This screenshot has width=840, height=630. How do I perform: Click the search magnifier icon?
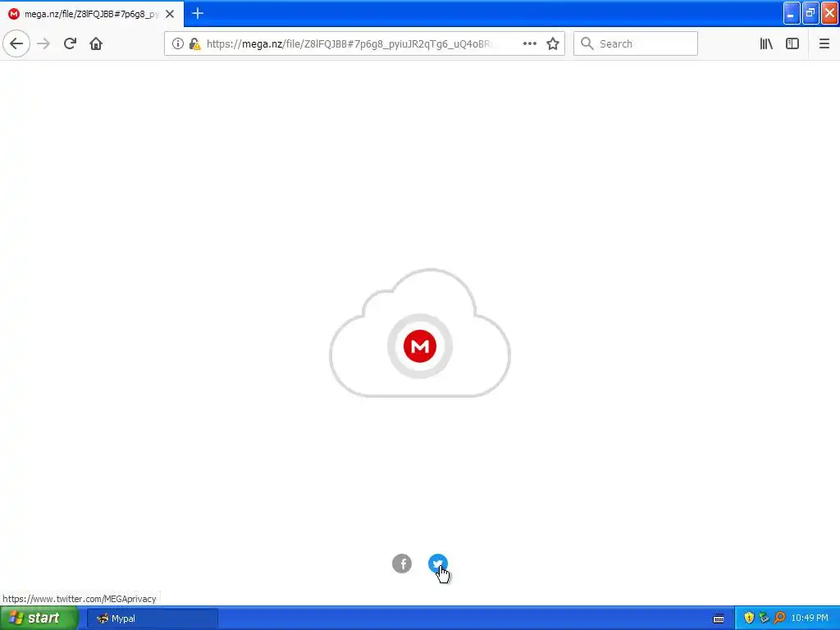tap(587, 43)
